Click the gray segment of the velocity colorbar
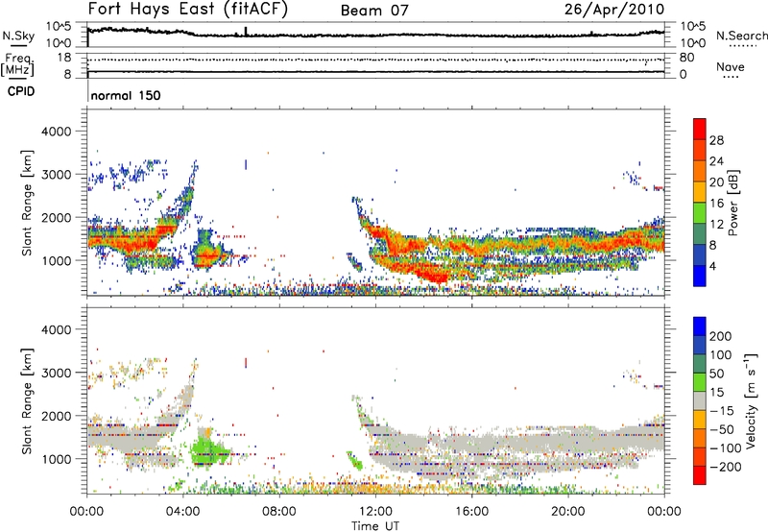This screenshot has height=532, width=768. (700, 400)
